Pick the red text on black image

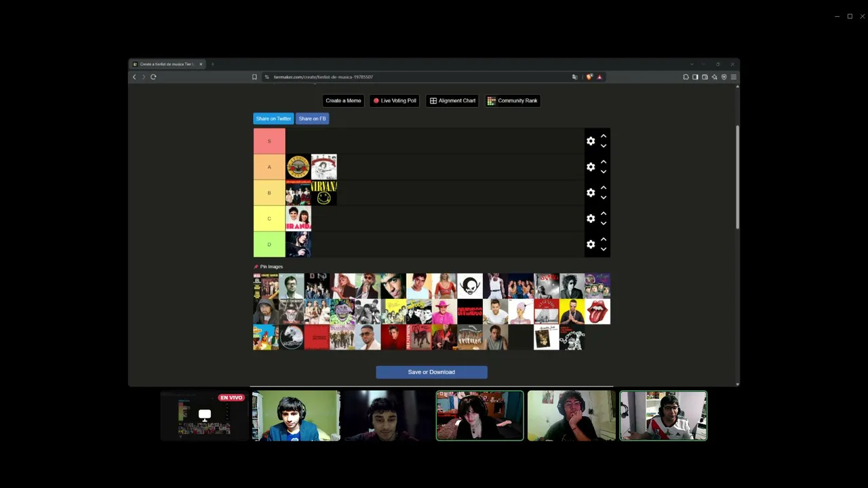[x=470, y=312]
